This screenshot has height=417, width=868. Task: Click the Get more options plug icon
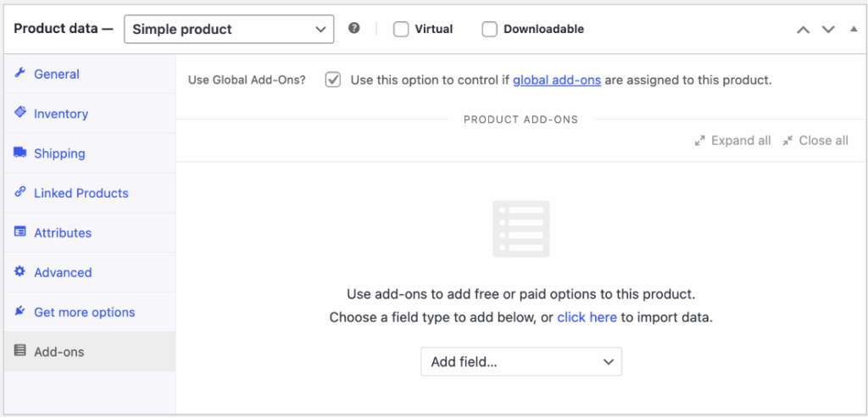(x=20, y=311)
